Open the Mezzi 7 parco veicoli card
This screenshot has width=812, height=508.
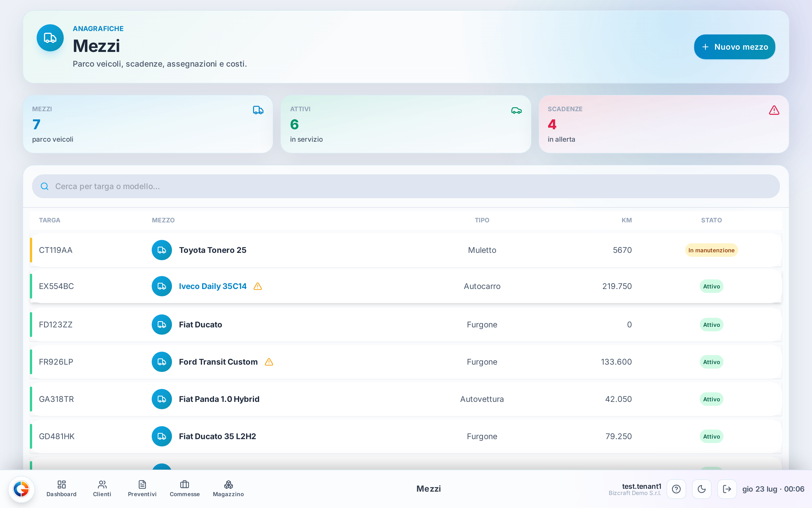(x=148, y=124)
